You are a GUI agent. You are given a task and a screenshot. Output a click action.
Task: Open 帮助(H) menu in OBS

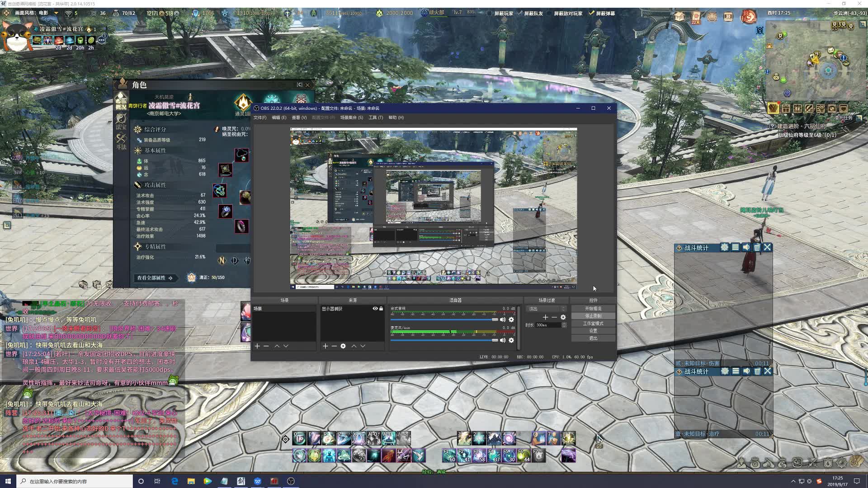point(396,117)
